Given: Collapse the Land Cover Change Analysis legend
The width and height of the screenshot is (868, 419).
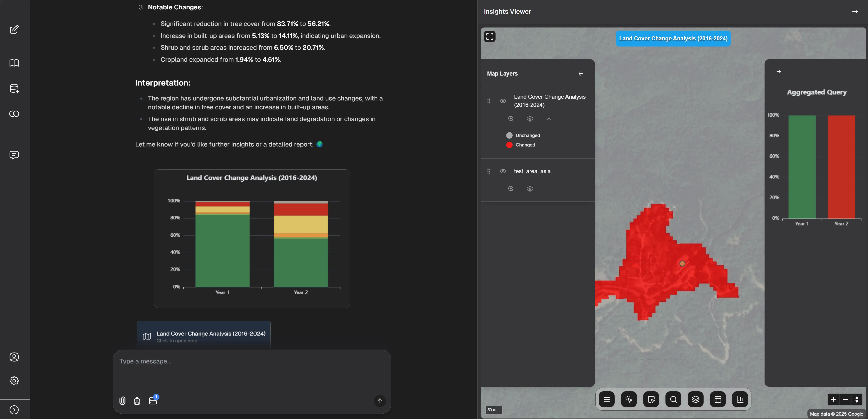Looking at the screenshot, I should 549,119.
